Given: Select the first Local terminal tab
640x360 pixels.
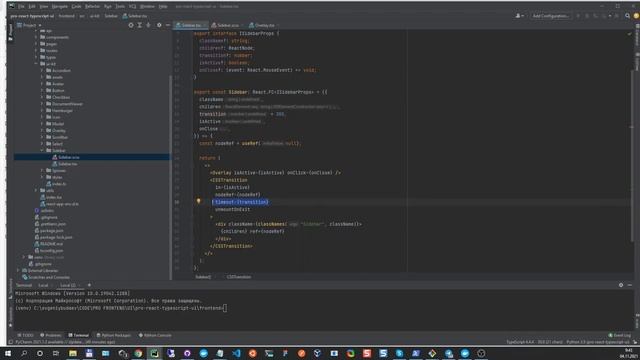Looking at the screenshot, I should pyautogui.click(x=43, y=285).
